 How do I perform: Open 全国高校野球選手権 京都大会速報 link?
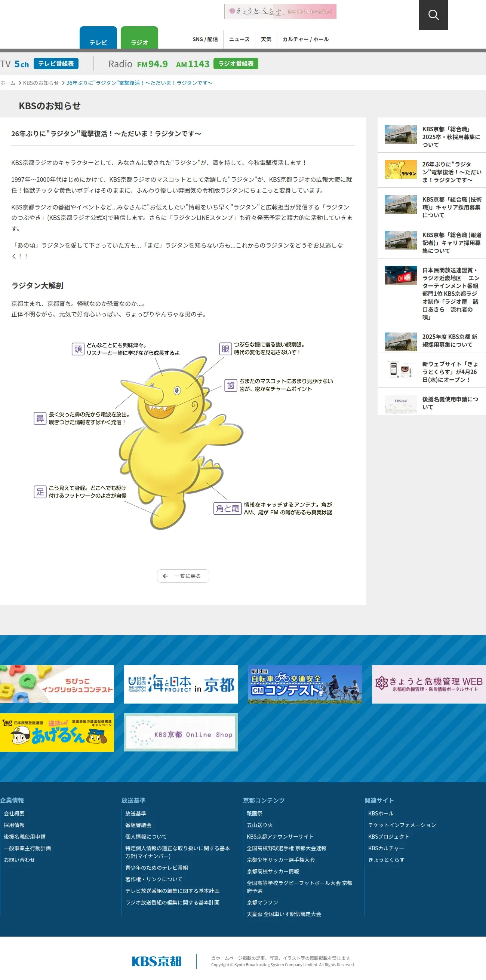[287, 848]
